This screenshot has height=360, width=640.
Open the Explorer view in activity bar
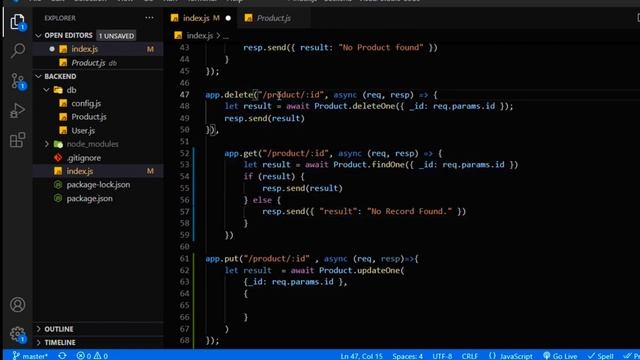point(18,21)
